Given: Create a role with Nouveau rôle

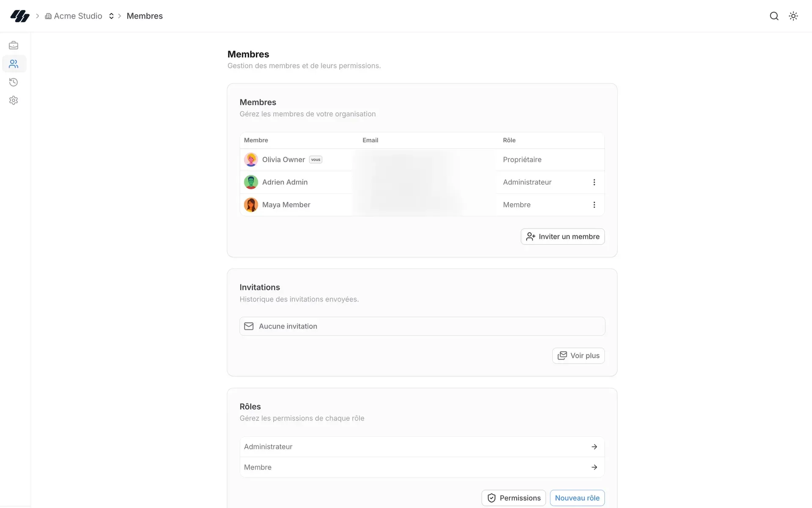Looking at the screenshot, I should pos(577,498).
